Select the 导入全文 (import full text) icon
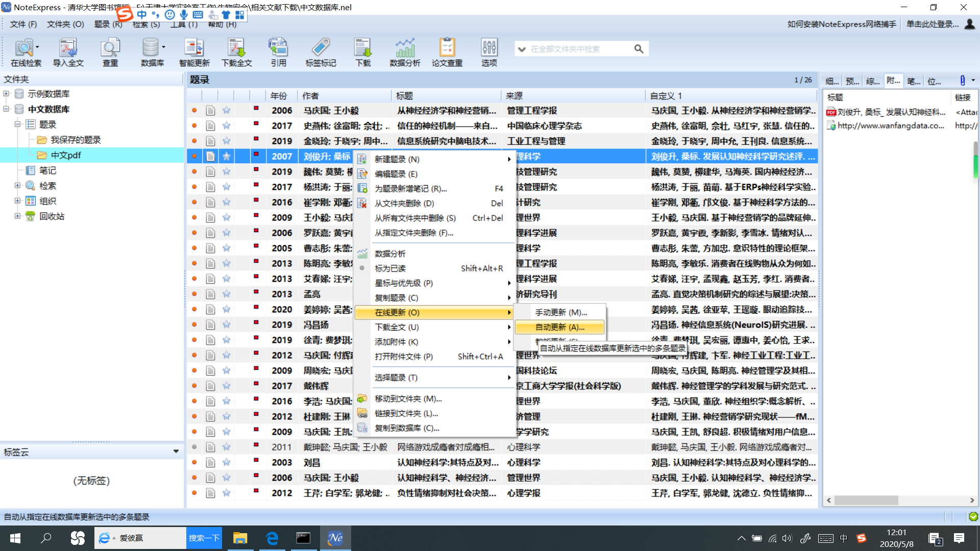Screen dimensions: 980x551 point(69,51)
